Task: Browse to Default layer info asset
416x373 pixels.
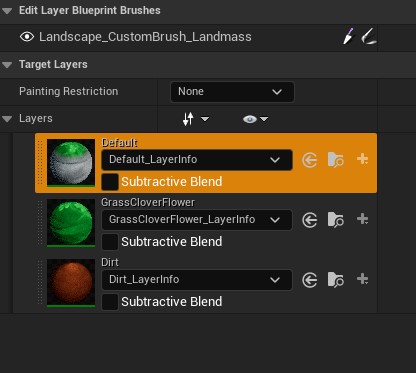Action: 336,160
